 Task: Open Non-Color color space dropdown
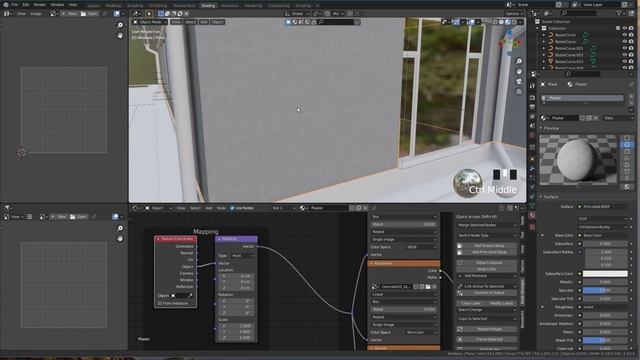pos(421,332)
